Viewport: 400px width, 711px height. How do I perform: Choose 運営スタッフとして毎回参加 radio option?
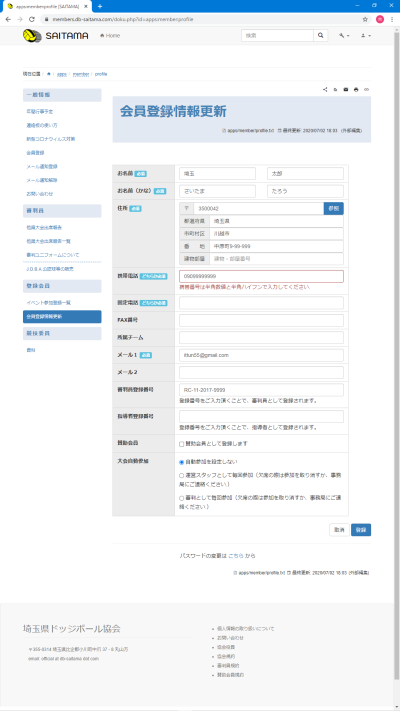(x=181, y=476)
